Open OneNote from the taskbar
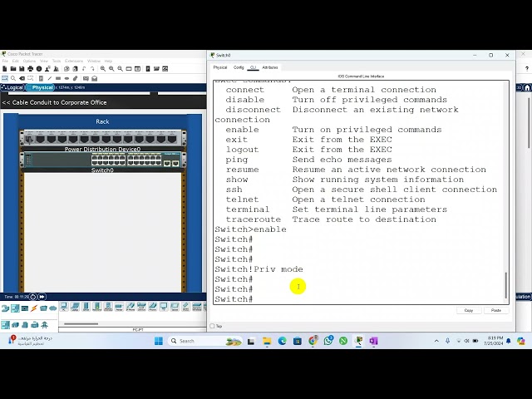532x399 pixels. pos(373,341)
